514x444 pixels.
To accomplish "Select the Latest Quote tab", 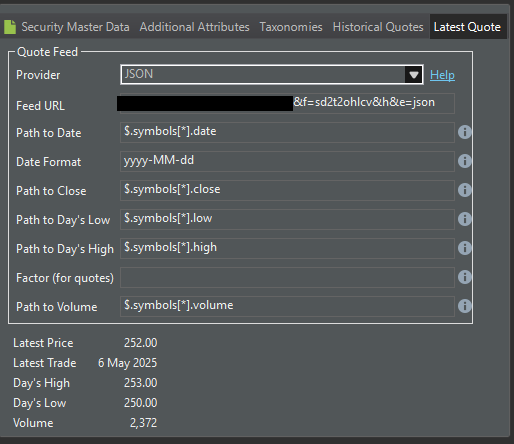I will pos(467,27).
